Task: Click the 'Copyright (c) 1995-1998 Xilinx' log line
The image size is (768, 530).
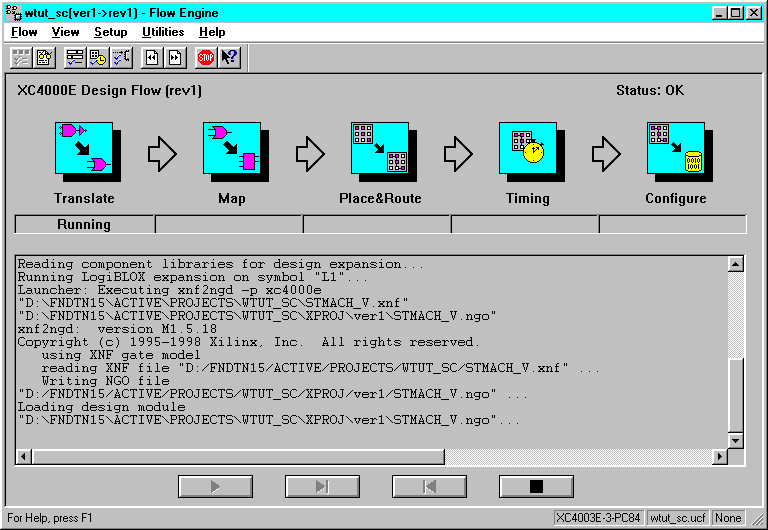Action: (248, 342)
